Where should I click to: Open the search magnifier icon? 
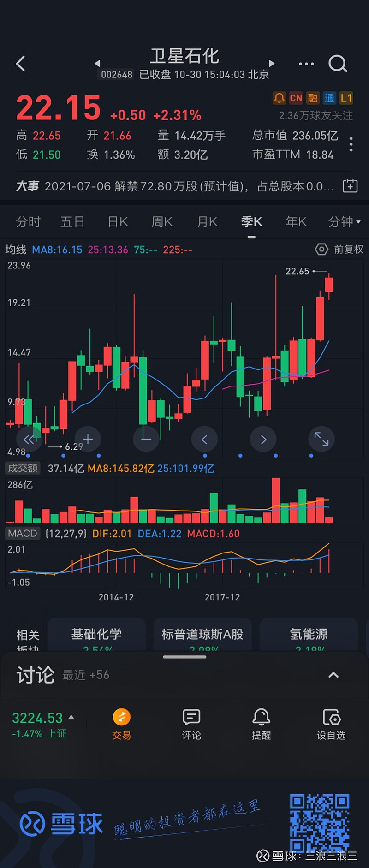pyautogui.click(x=338, y=64)
